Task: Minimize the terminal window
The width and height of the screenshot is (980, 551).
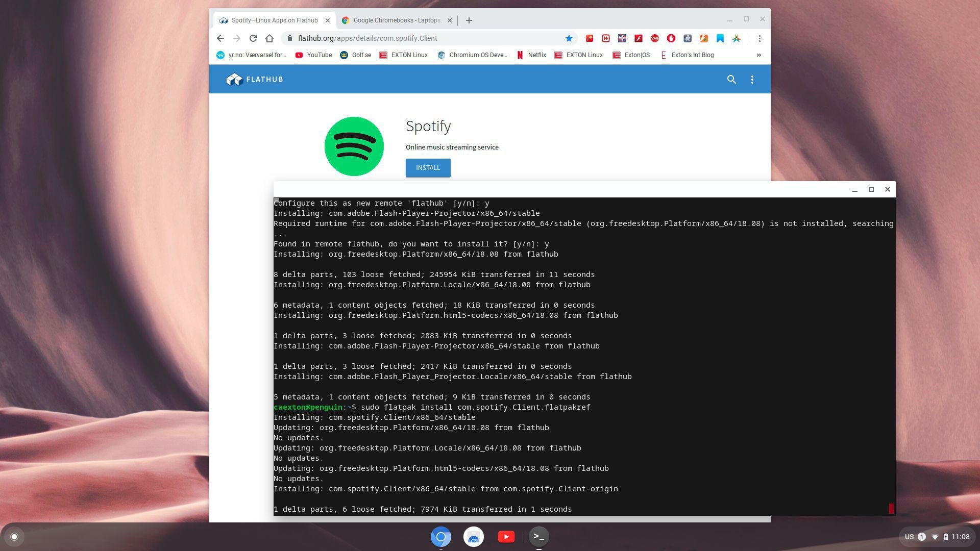Action: (x=855, y=189)
